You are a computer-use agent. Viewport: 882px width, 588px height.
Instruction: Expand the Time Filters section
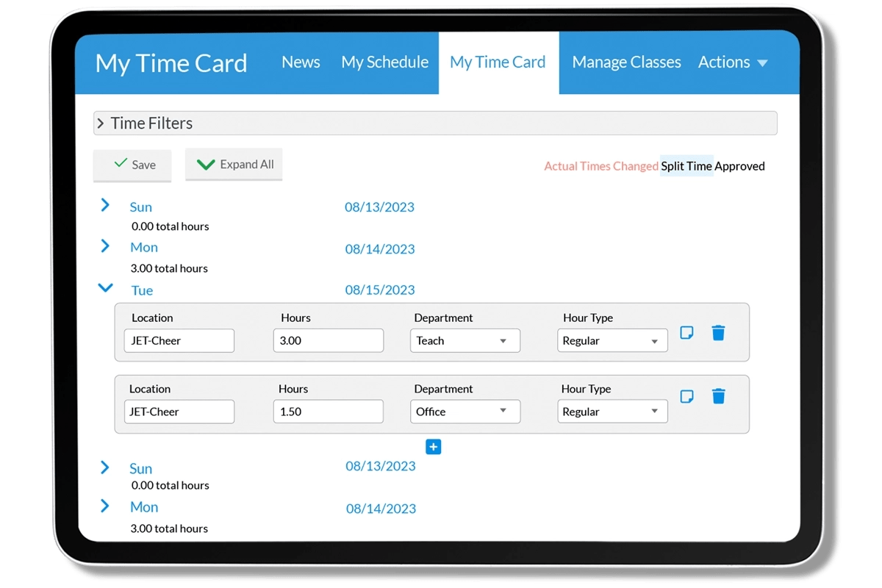pos(101,123)
